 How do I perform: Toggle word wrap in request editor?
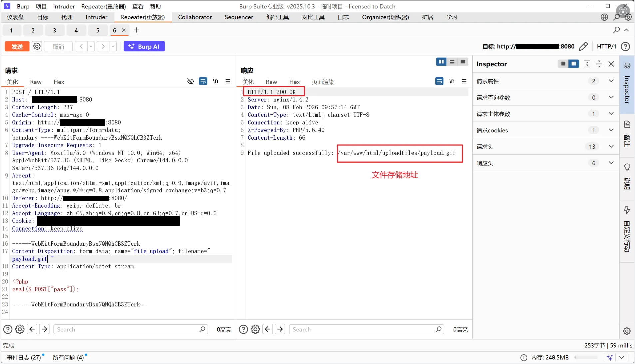tap(203, 81)
